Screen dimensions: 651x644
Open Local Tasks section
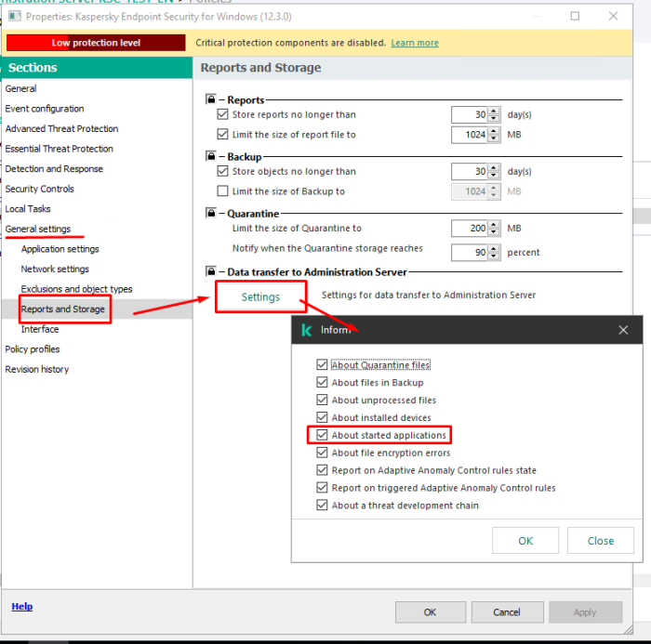pyautogui.click(x=28, y=209)
